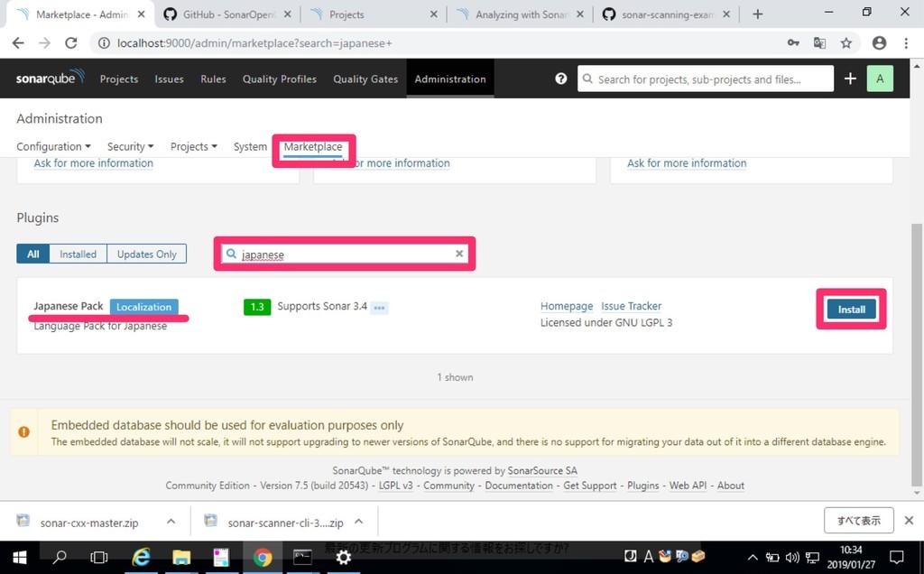The height and width of the screenshot is (574, 924).
Task: Open Quality Gates in the navbar
Action: click(365, 79)
